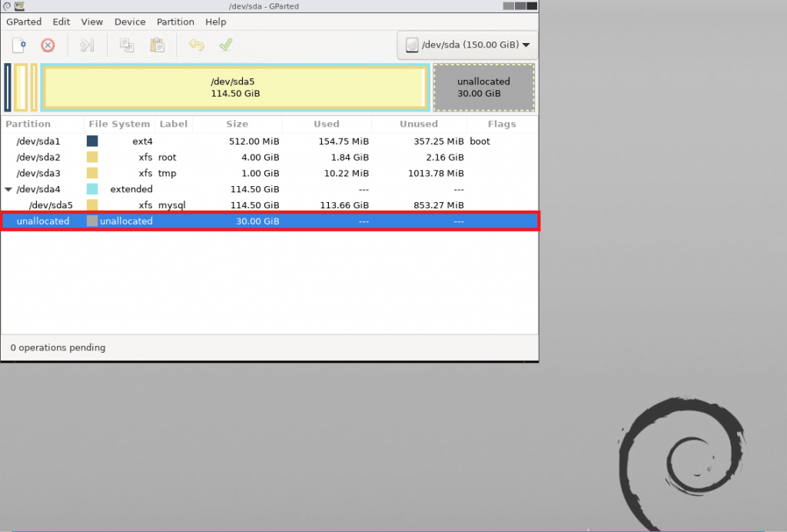
Task: Select the /dev/sda2 block in disk map
Action: (21, 88)
